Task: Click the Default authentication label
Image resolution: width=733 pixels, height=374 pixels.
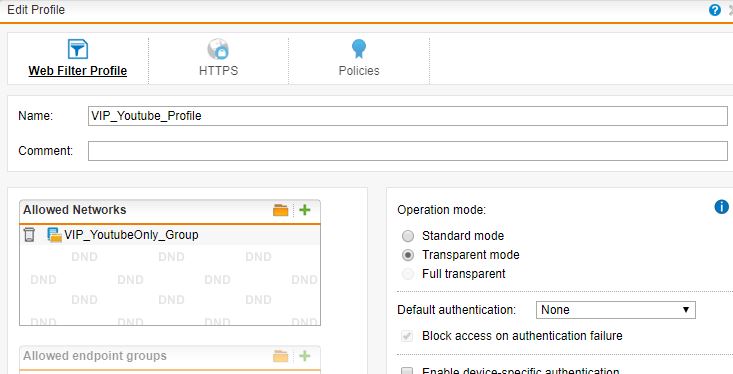Action: 456,310
